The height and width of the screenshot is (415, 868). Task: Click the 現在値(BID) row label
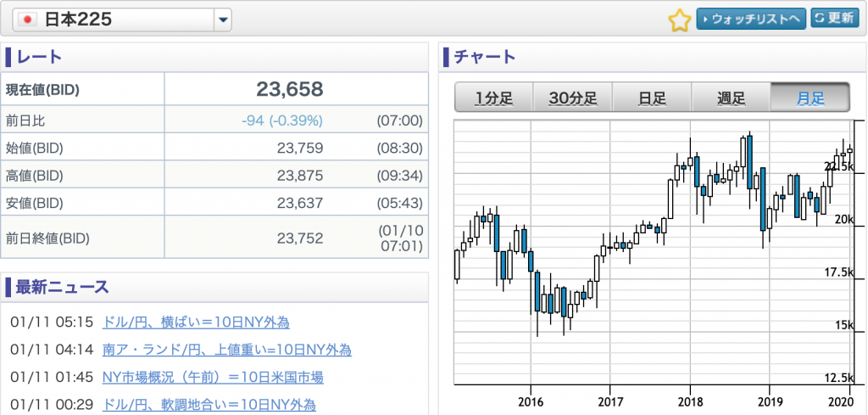tap(42, 90)
